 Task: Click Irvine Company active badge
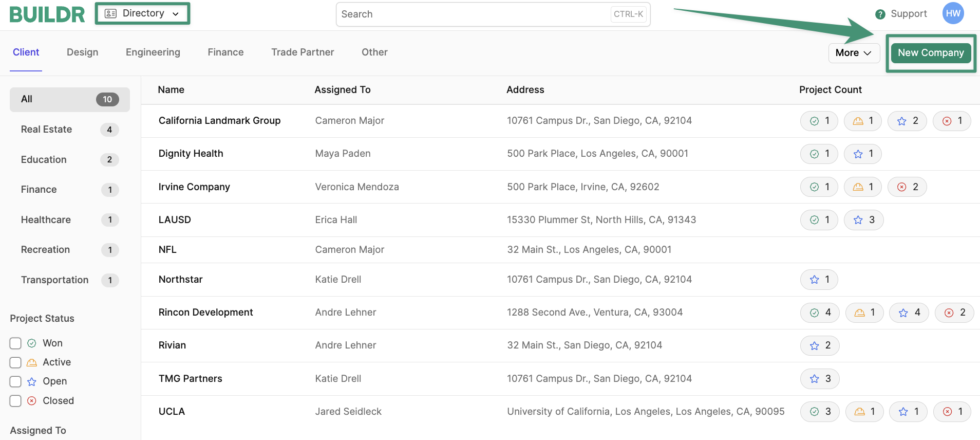[x=863, y=187]
